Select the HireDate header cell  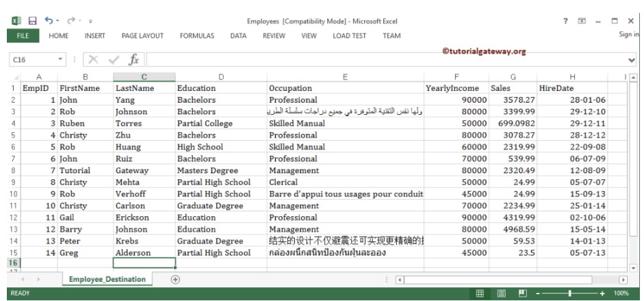572,88
